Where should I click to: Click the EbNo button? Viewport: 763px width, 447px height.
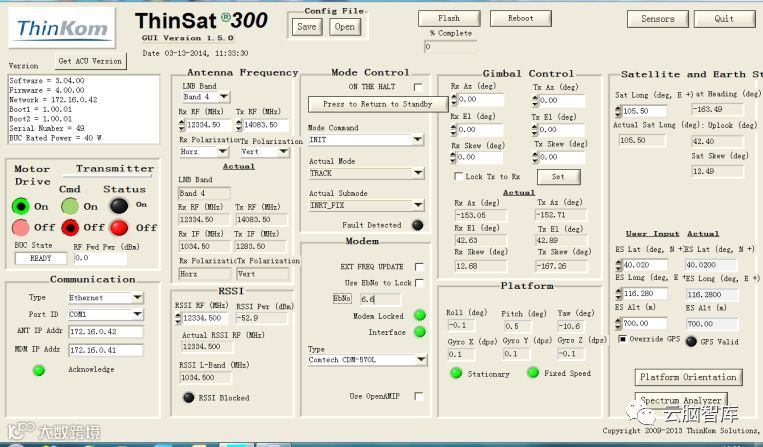(342, 299)
